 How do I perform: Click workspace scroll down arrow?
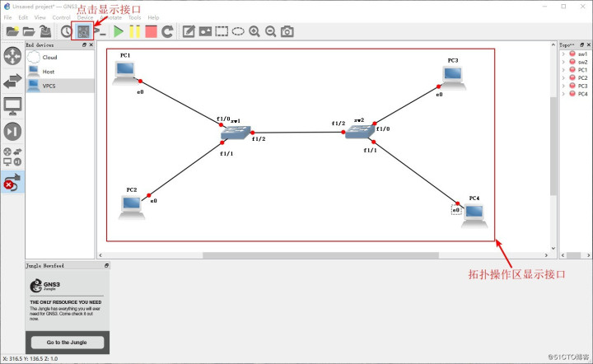pos(553,249)
